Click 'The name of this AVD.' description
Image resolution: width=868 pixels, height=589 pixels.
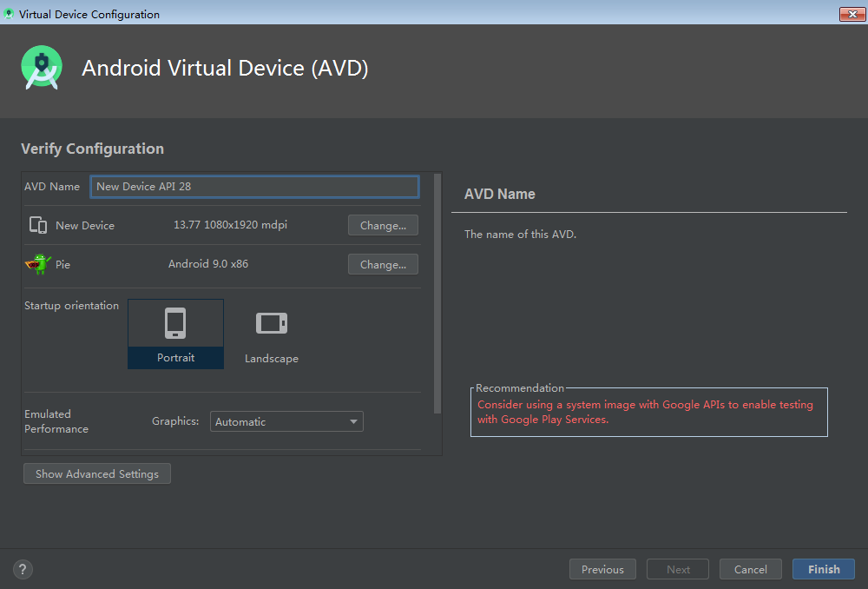tap(520, 235)
